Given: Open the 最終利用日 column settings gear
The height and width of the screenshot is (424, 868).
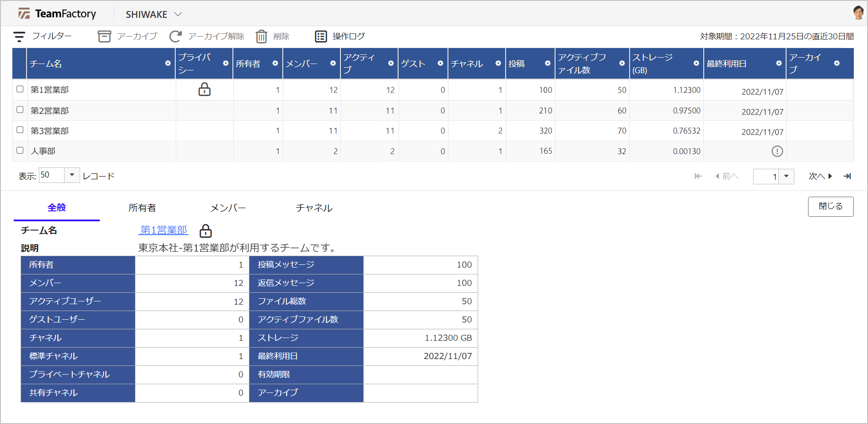Looking at the screenshot, I should [779, 64].
